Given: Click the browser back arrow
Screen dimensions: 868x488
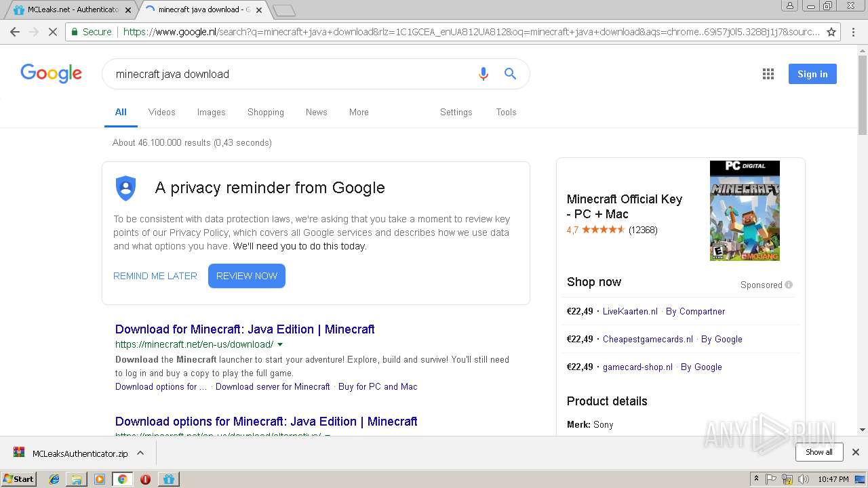Looking at the screenshot, I should (15, 32).
